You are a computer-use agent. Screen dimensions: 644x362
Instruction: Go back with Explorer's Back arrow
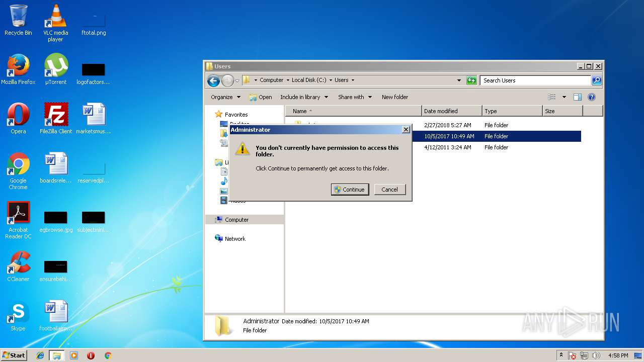(x=213, y=80)
